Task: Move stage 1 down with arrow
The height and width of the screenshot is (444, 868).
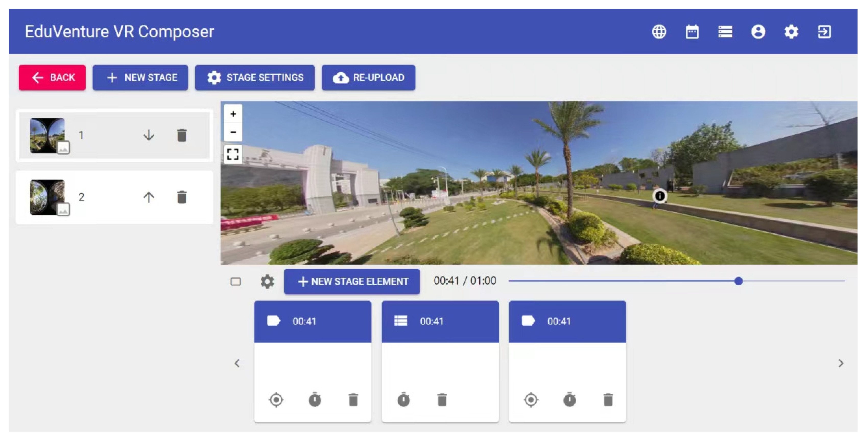Action: [x=149, y=135]
